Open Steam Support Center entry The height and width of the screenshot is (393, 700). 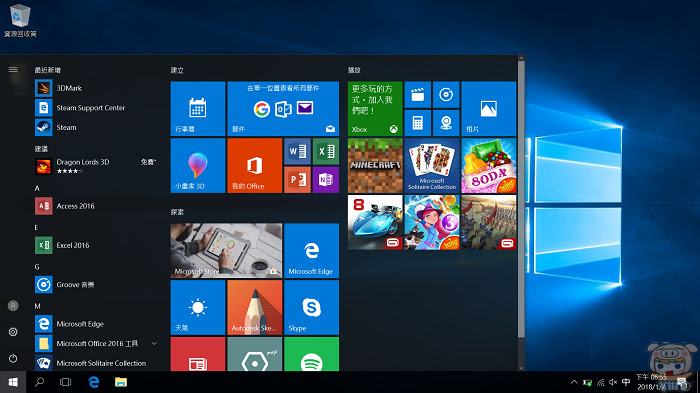[96, 108]
